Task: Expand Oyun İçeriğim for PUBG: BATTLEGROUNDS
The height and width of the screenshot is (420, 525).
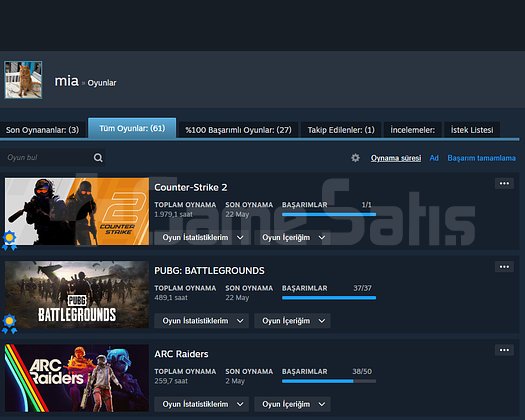Action: pos(293,321)
